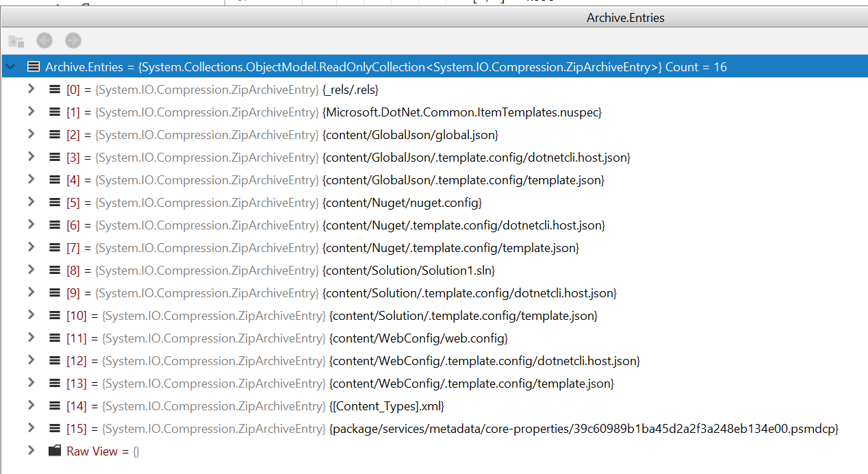Expand entry [9] Solution dotnetcli.host.json
The height and width of the screenshot is (474, 868).
pyautogui.click(x=31, y=292)
